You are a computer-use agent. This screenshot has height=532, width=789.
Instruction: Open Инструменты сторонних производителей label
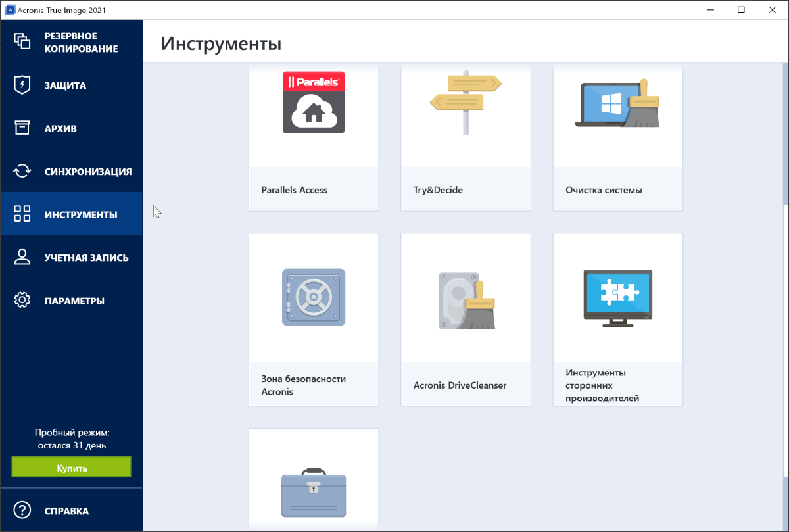602,385
